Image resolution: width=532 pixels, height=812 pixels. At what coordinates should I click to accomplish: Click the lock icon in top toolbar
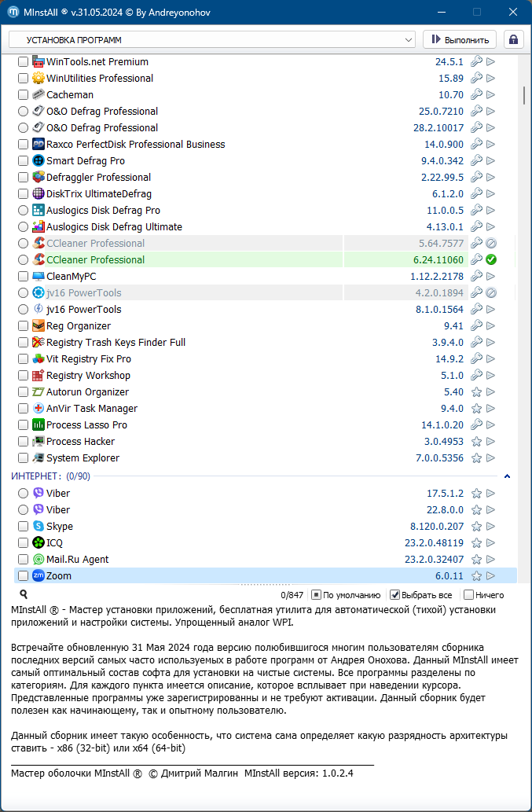click(514, 39)
